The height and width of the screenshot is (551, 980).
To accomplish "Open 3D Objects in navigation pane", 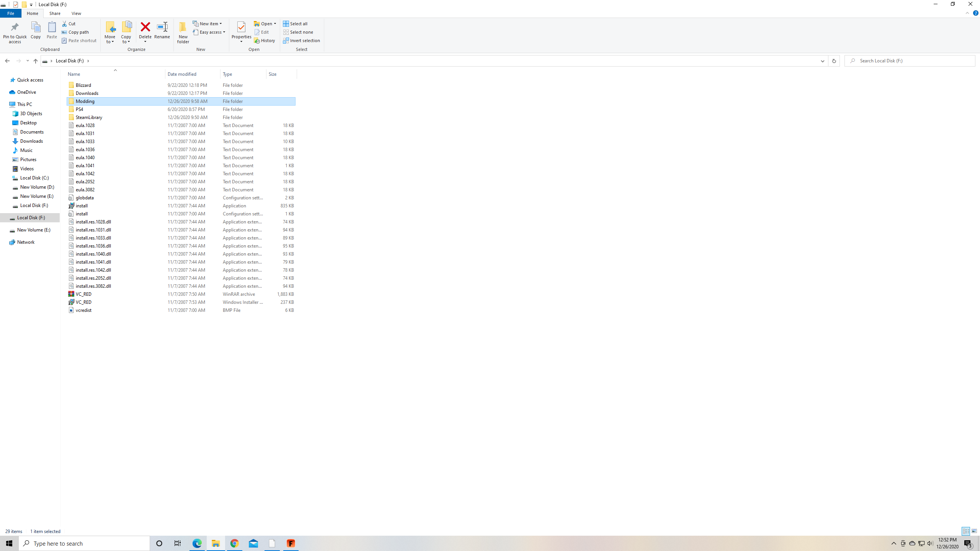I will 31,114.
